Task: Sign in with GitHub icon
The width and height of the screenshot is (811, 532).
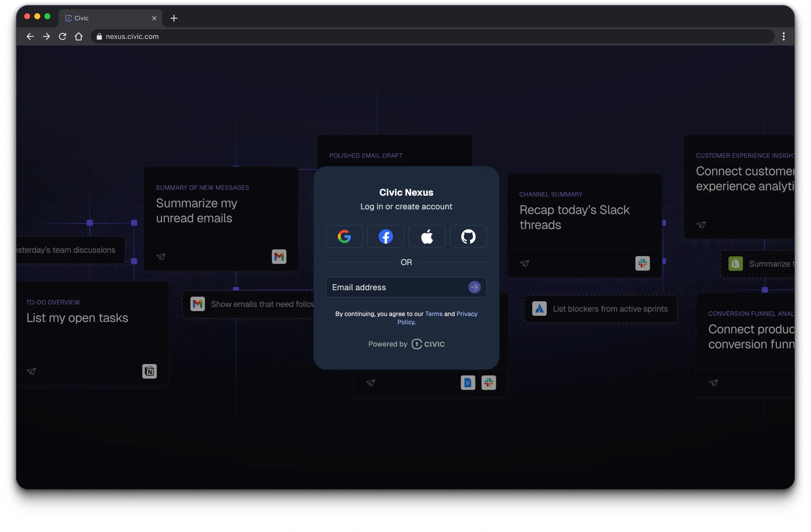Action: (468, 236)
